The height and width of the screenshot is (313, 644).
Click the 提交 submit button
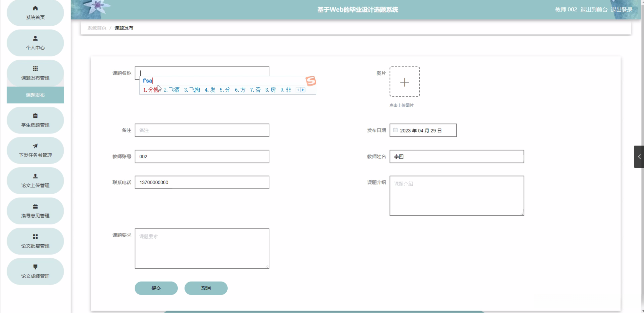[x=156, y=288]
